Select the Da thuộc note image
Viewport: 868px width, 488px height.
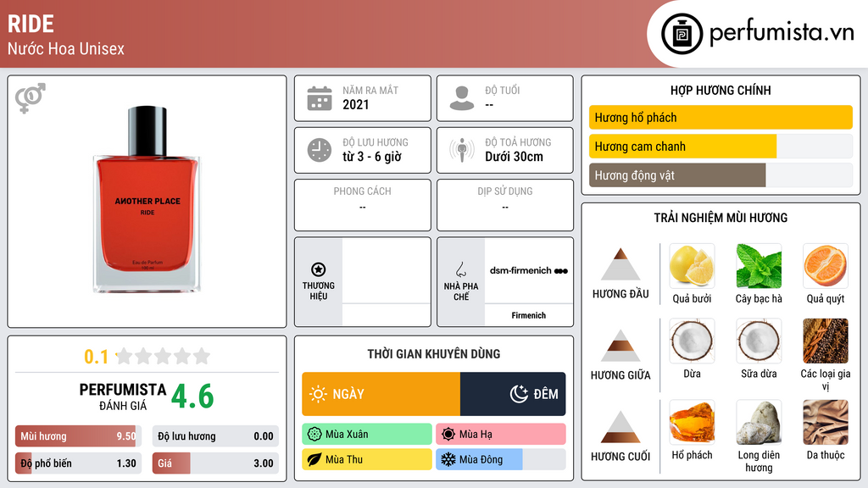click(826, 423)
